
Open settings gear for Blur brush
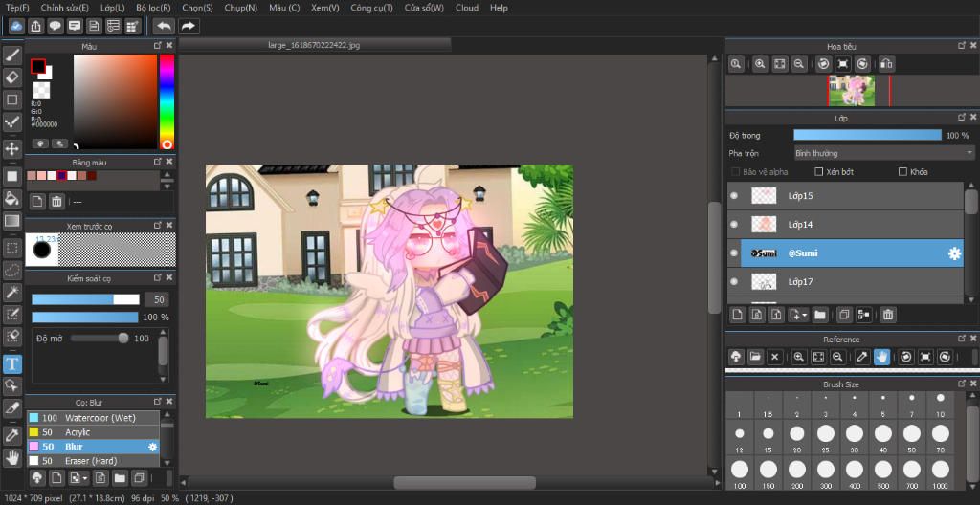[x=152, y=447]
